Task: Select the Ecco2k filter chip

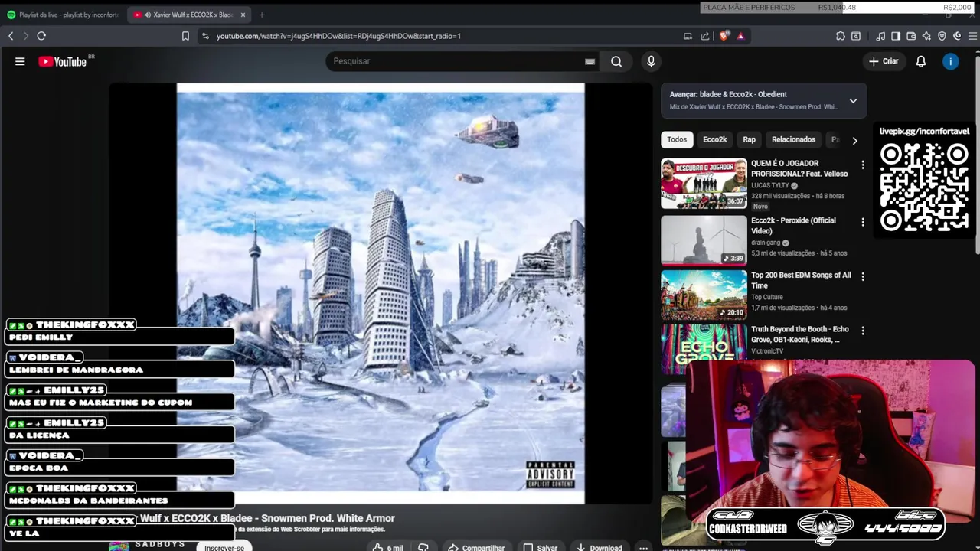Action: click(714, 139)
